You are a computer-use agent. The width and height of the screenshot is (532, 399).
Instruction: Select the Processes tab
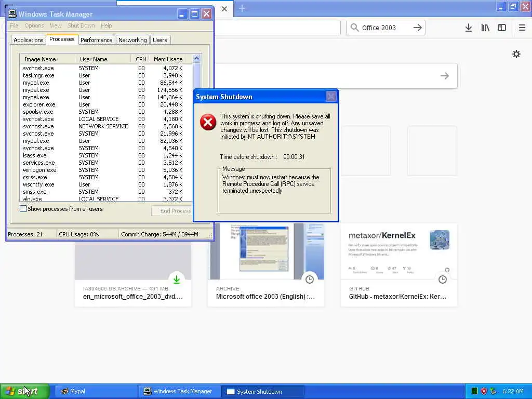[x=62, y=39]
